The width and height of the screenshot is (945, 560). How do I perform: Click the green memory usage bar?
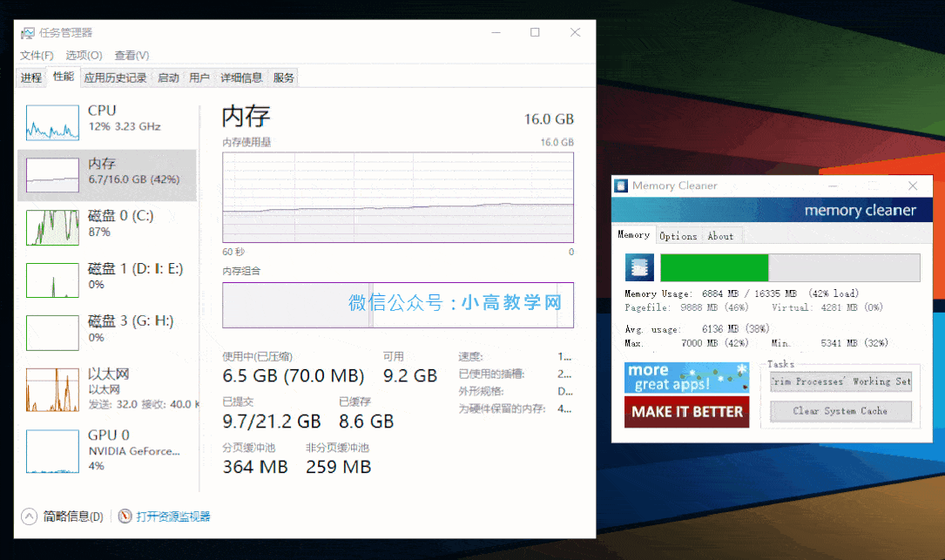[x=714, y=267]
